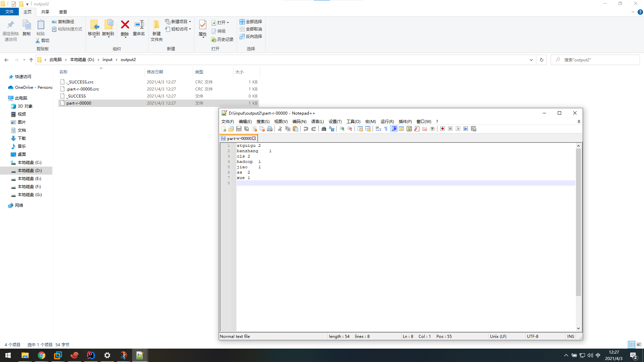Image resolution: width=644 pixels, height=362 pixels.
Task: Toggle Monitoring eye icon in Notepad++
Action: coord(432,129)
